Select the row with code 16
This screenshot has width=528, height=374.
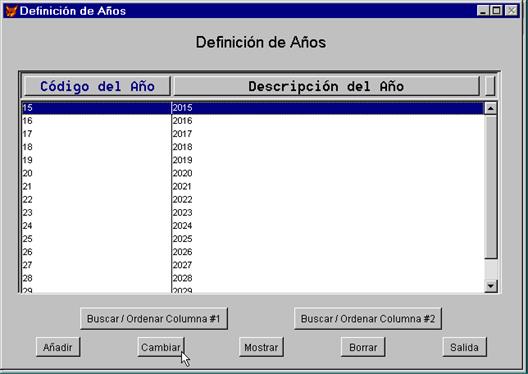(253, 121)
